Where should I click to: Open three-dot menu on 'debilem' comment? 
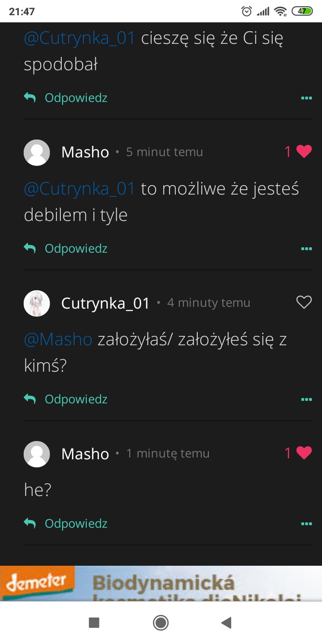coord(306,249)
